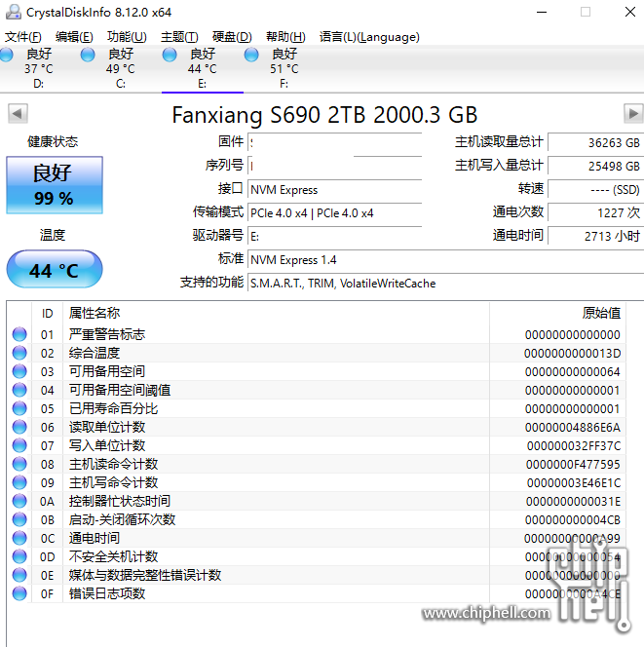
Task: Click the 驱动器号 E: field
Action: pyautogui.click(x=334, y=237)
